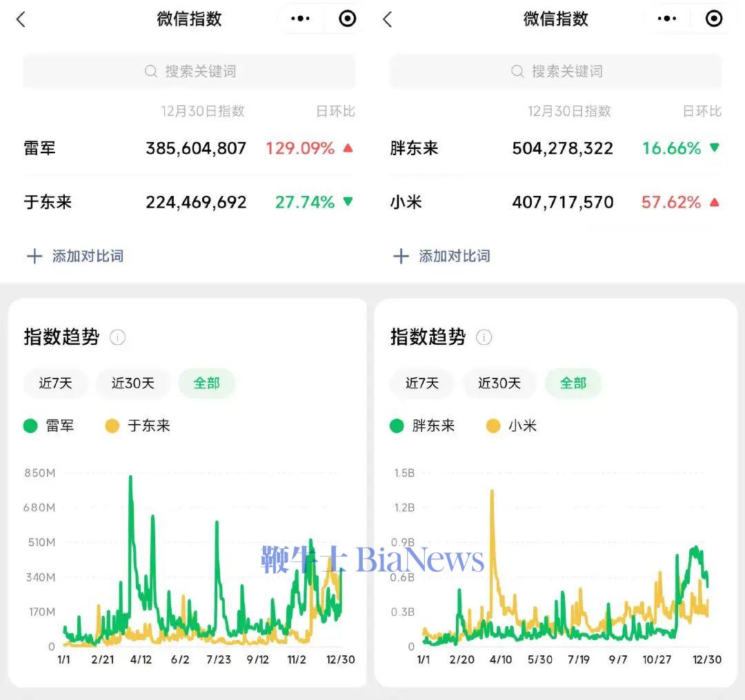The height and width of the screenshot is (700, 745).
Task: Go back using left panel back arrow
Action: pyautogui.click(x=21, y=19)
